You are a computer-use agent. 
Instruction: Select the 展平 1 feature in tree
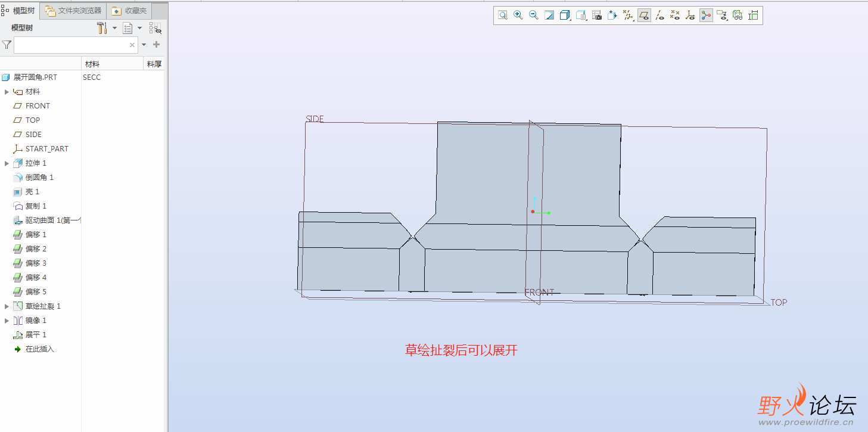pos(35,335)
